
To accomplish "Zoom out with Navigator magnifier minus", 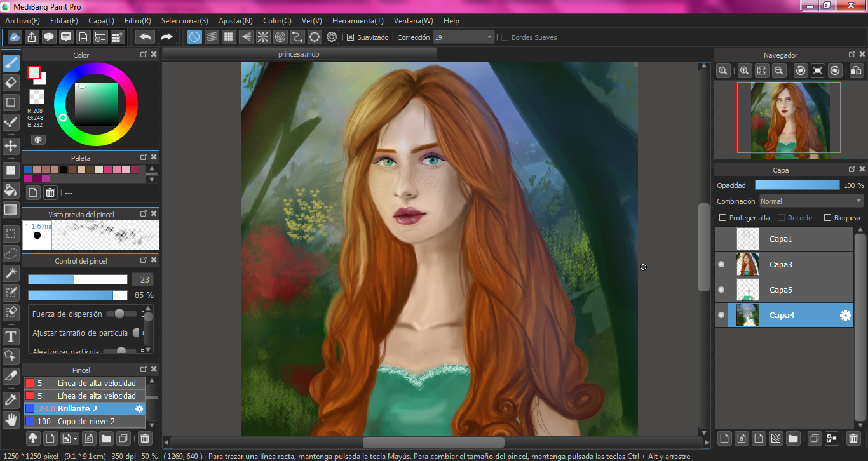I will [778, 71].
